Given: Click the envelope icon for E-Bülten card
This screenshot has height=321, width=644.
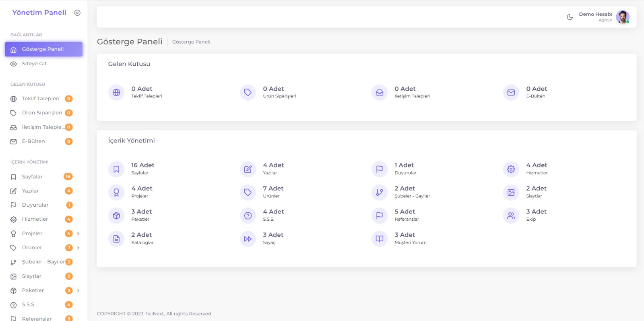Looking at the screenshot, I should (x=511, y=93).
